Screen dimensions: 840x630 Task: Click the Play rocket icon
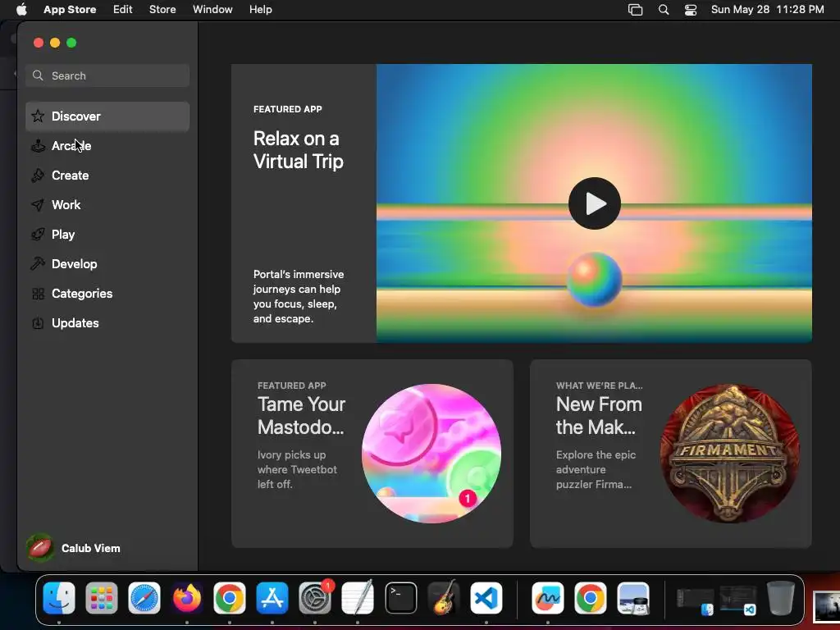(x=38, y=234)
